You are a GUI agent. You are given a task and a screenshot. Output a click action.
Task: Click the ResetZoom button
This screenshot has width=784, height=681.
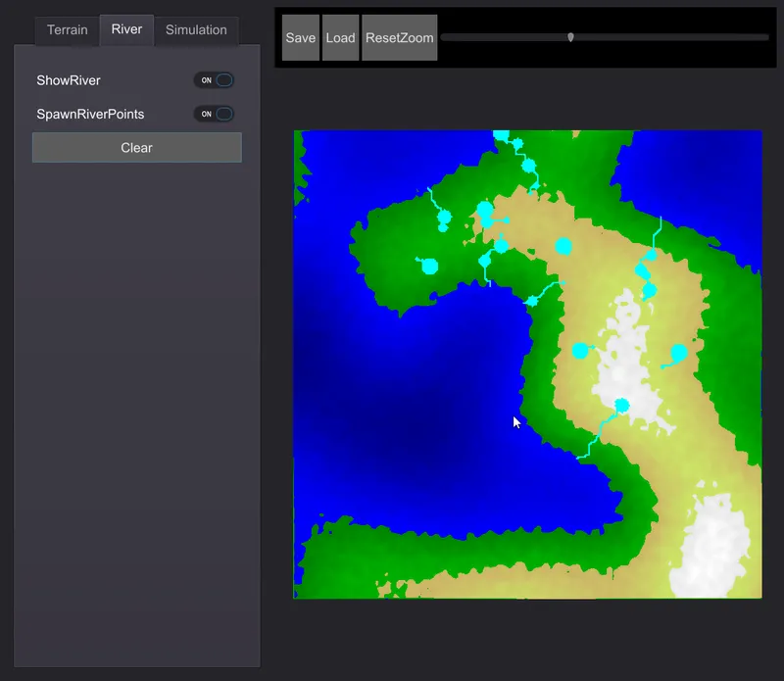pyautogui.click(x=400, y=38)
